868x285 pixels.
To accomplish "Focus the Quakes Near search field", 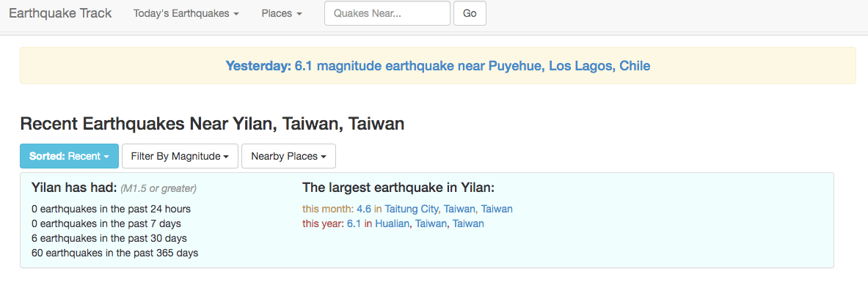I will pyautogui.click(x=387, y=13).
